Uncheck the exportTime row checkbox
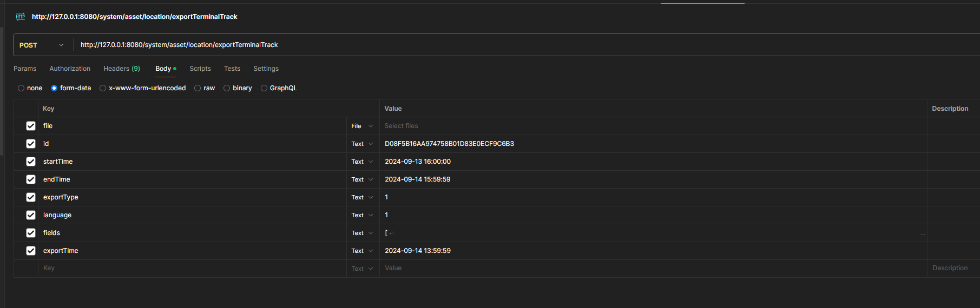This screenshot has height=308, width=980. [31, 251]
